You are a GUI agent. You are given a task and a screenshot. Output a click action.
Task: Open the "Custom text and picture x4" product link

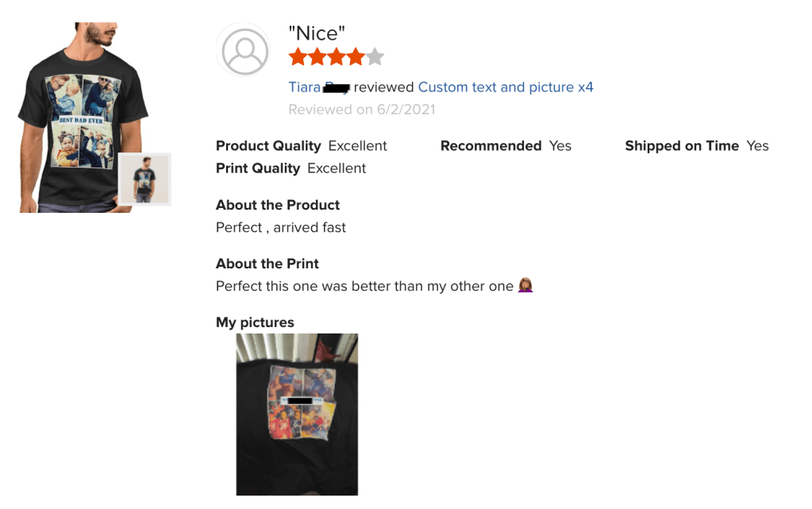click(506, 87)
